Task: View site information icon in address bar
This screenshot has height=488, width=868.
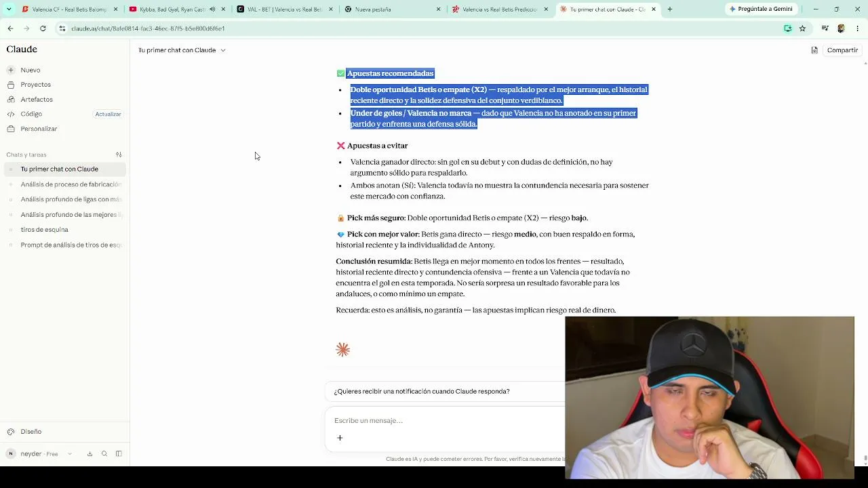Action: [x=62, y=28]
